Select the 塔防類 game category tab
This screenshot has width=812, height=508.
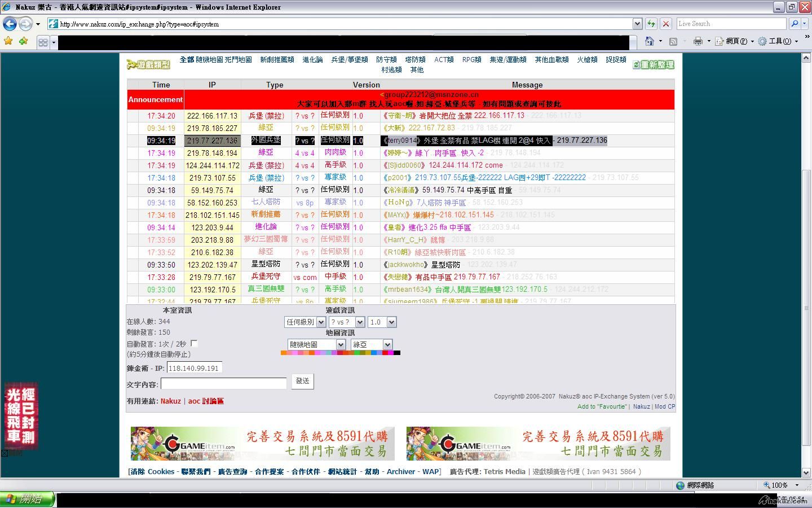coord(415,59)
